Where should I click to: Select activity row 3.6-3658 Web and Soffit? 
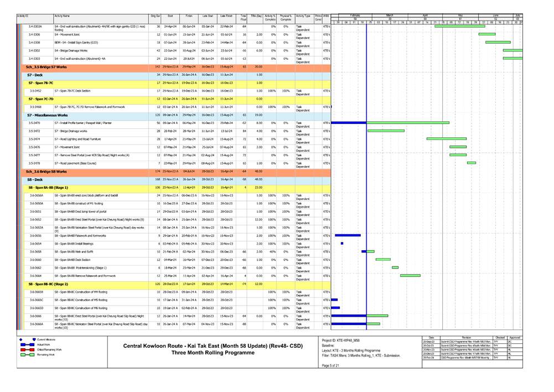tap(83, 251)
